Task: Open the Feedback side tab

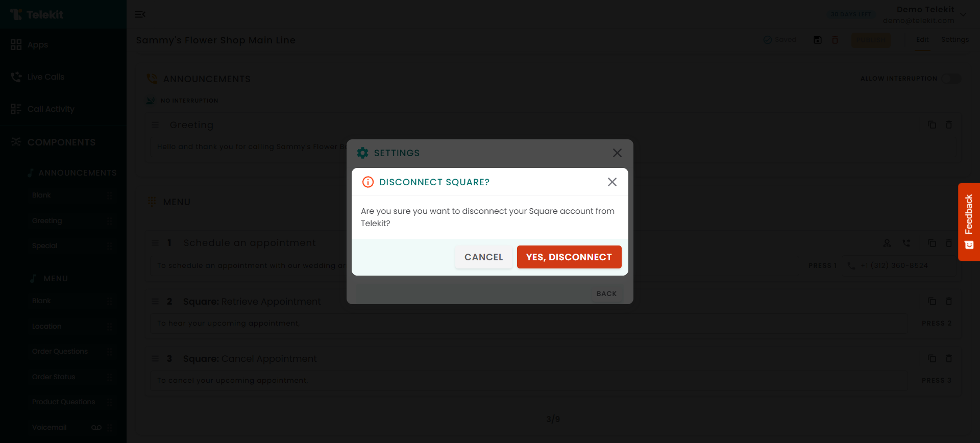Action: pyautogui.click(x=969, y=222)
